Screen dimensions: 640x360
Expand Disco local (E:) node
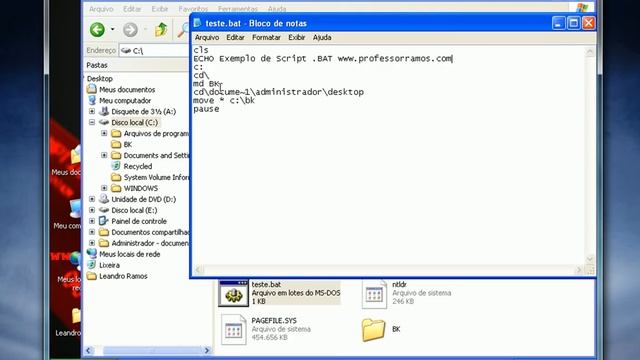click(92, 210)
